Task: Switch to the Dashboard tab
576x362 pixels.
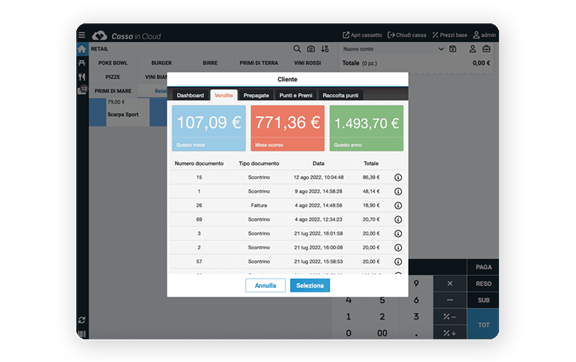Action: click(190, 95)
